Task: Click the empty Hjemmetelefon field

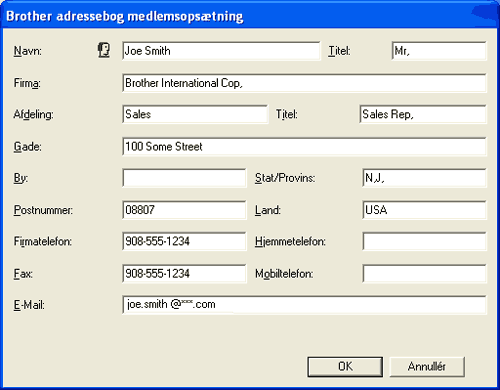Action: click(x=424, y=241)
